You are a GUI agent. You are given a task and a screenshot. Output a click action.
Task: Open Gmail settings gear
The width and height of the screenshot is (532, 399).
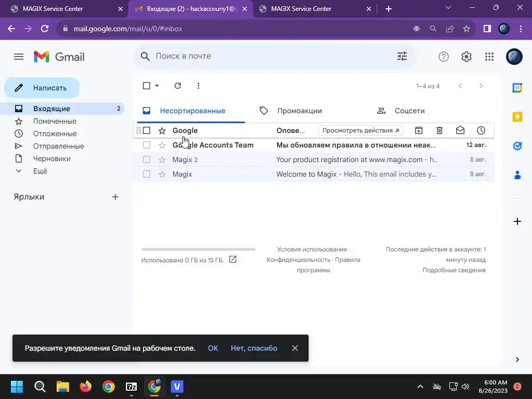click(467, 57)
